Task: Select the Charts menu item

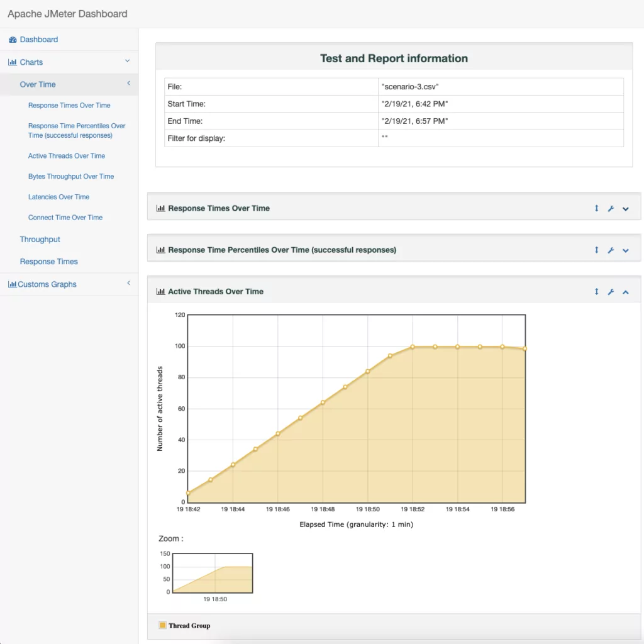Action: pyautogui.click(x=31, y=62)
